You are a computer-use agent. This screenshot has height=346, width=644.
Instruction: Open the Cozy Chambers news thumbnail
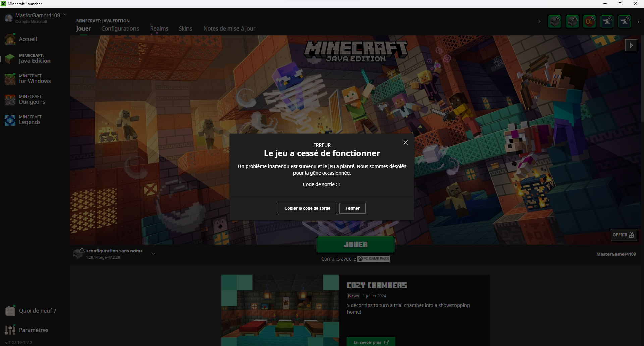point(280,310)
